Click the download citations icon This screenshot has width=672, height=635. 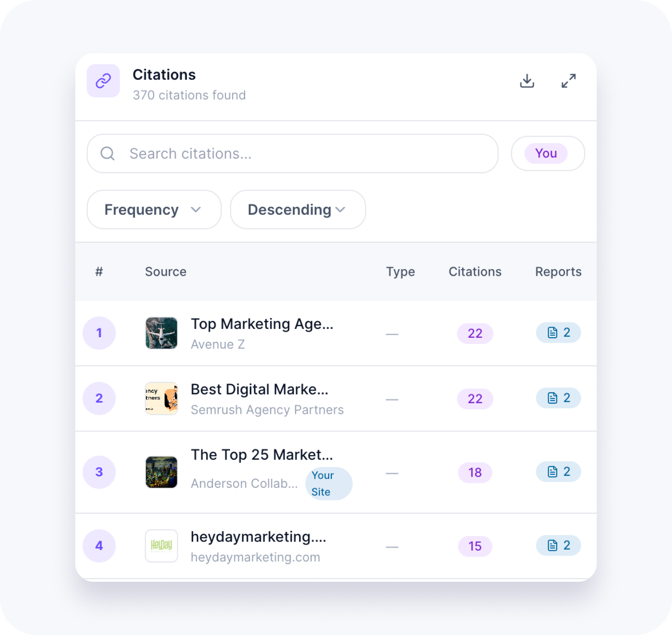(x=527, y=81)
